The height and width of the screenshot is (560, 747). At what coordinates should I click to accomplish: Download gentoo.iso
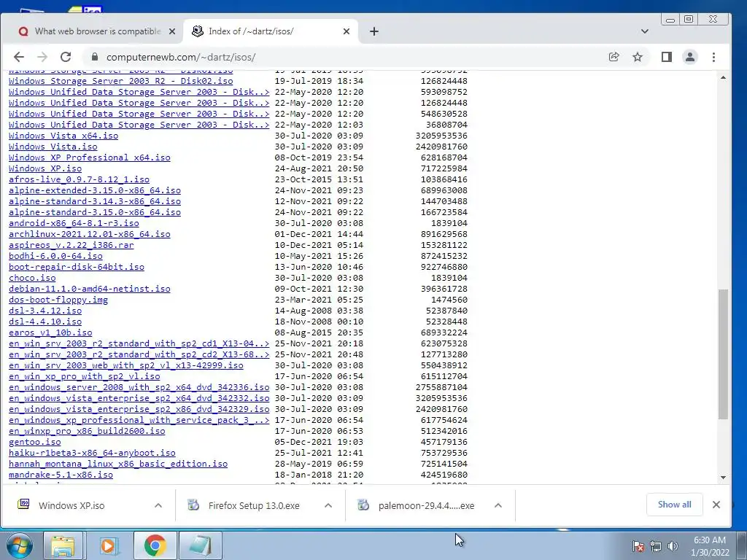(x=35, y=443)
